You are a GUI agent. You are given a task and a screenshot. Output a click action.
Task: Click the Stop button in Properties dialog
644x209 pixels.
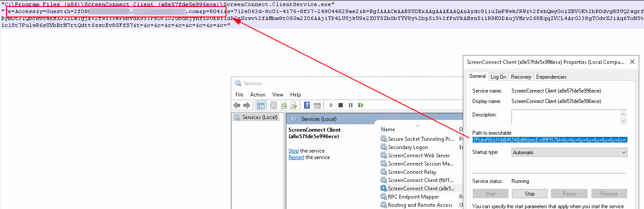pos(530,194)
